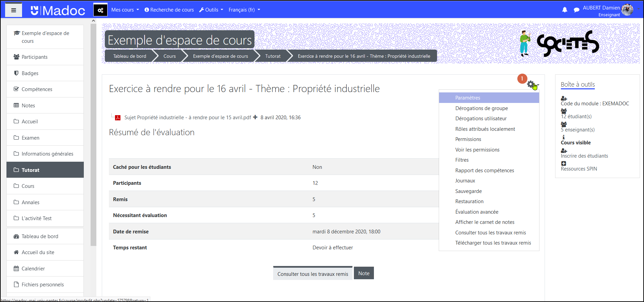This screenshot has width=644, height=302.
Task: Open the notifications bell icon
Action: 565,10
